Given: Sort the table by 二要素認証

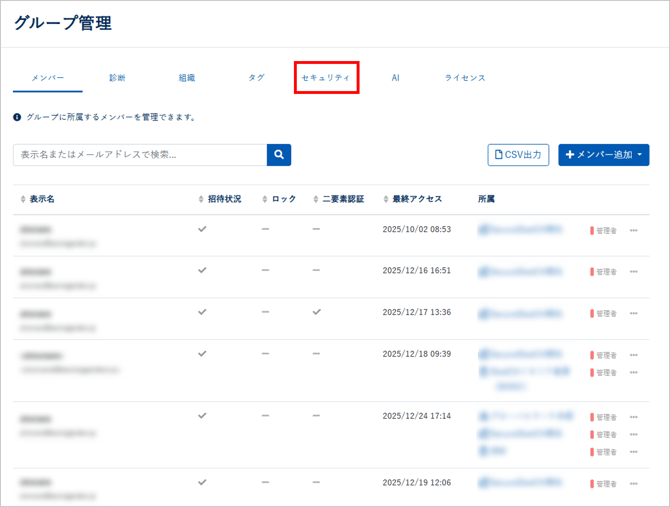Looking at the screenshot, I should pos(339,199).
